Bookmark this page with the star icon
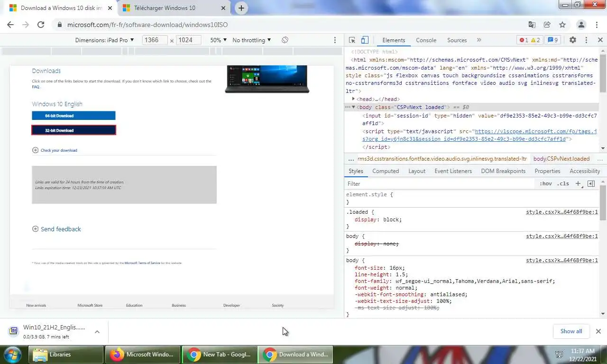607x364 pixels. 562,25
